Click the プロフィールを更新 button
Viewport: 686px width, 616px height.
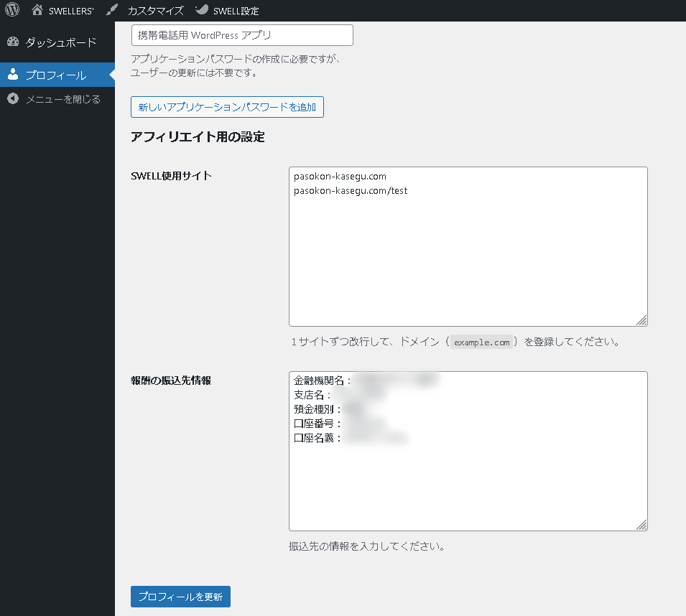pos(181,597)
